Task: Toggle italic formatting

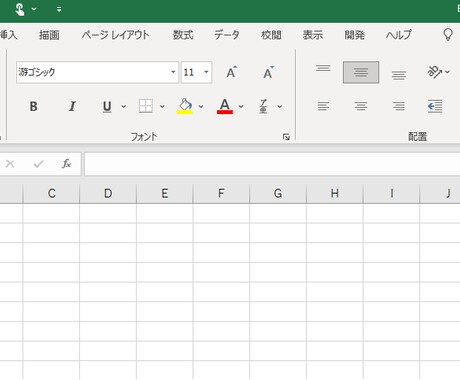Action: tap(72, 106)
